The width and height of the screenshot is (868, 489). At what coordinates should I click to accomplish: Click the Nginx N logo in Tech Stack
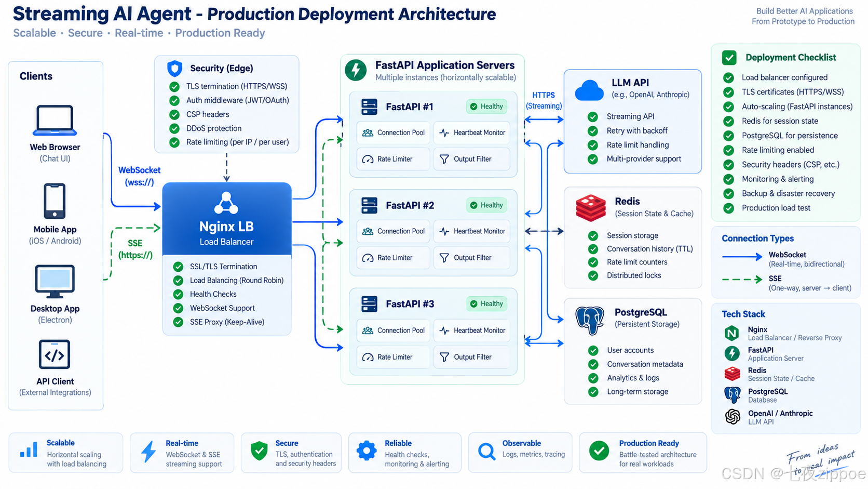coord(732,333)
